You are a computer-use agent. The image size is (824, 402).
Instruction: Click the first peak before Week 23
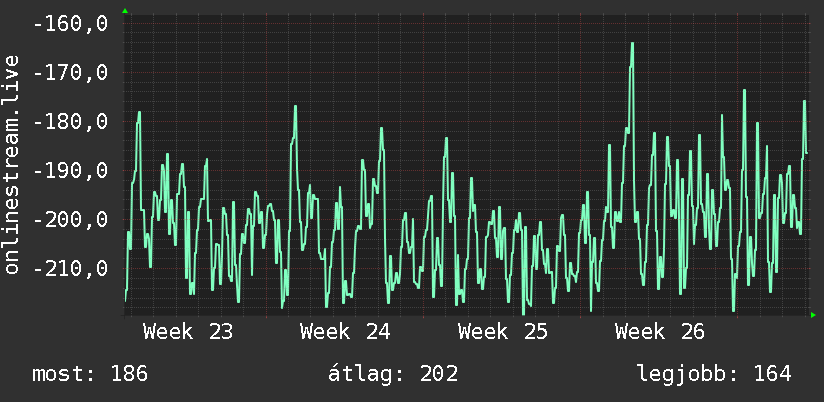click(139, 112)
